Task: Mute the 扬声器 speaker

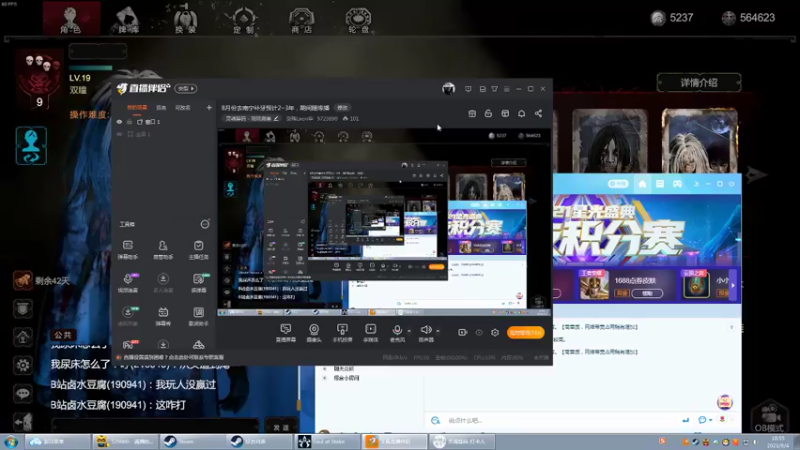Action: point(426,333)
